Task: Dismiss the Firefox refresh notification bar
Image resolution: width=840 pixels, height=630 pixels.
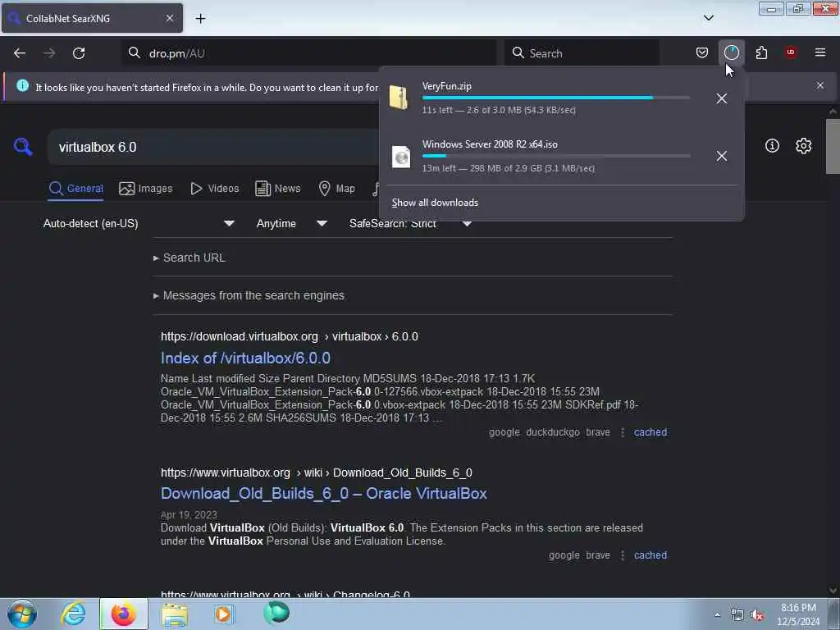Action: [820, 85]
